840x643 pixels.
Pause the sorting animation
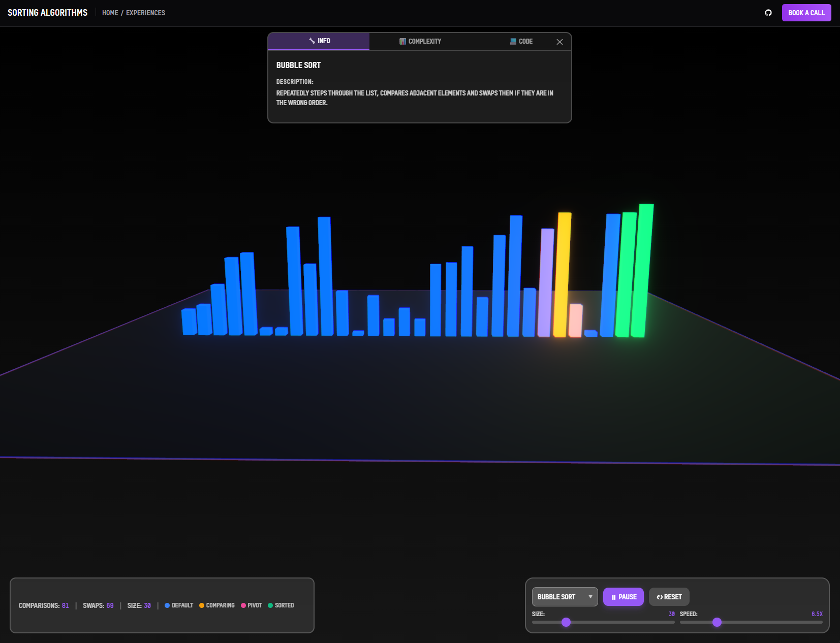click(x=623, y=597)
